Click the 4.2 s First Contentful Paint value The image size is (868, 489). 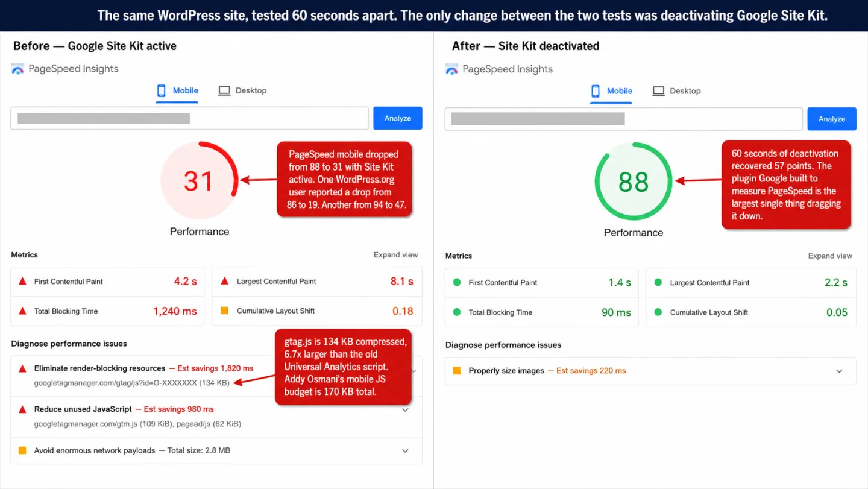tap(185, 281)
